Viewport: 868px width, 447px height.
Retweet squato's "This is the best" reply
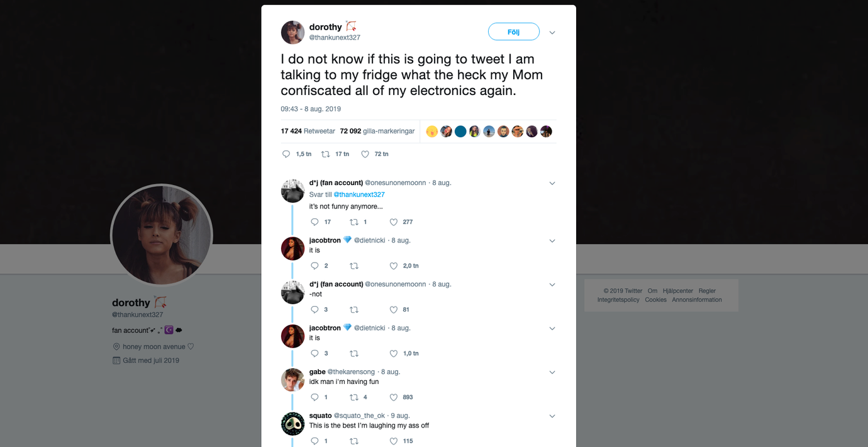[354, 441]
